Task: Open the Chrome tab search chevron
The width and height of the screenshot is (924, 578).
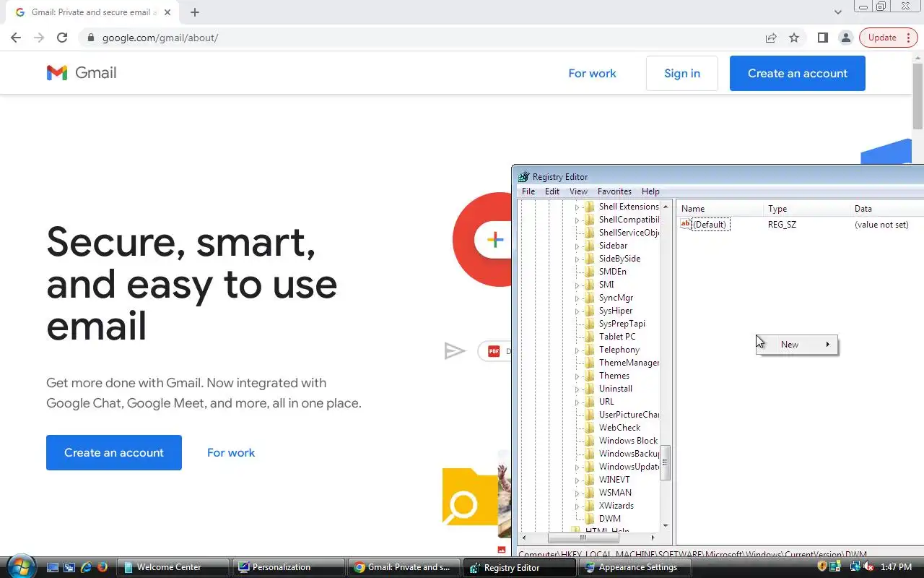Action: (x=838, y=12)
